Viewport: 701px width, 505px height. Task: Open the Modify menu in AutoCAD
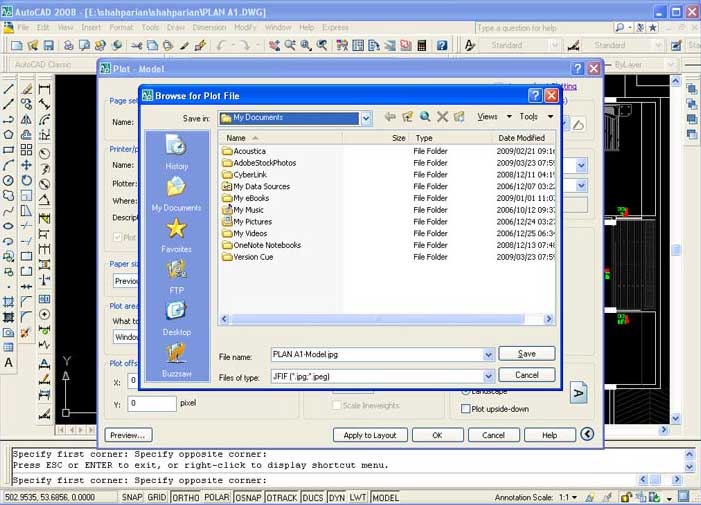(x=245, y=27)
